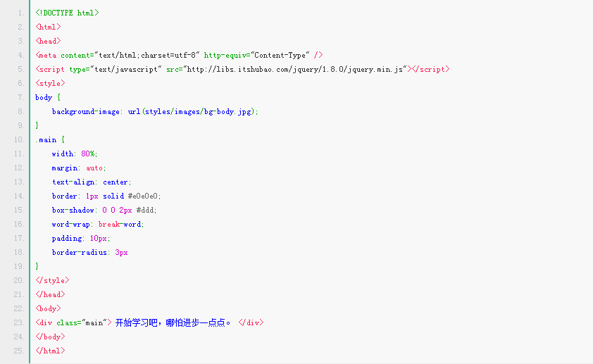Viewport: 593px width, 364px height.
Task: Click the '.main {' selector line
Action: click(x=50, y=140)
